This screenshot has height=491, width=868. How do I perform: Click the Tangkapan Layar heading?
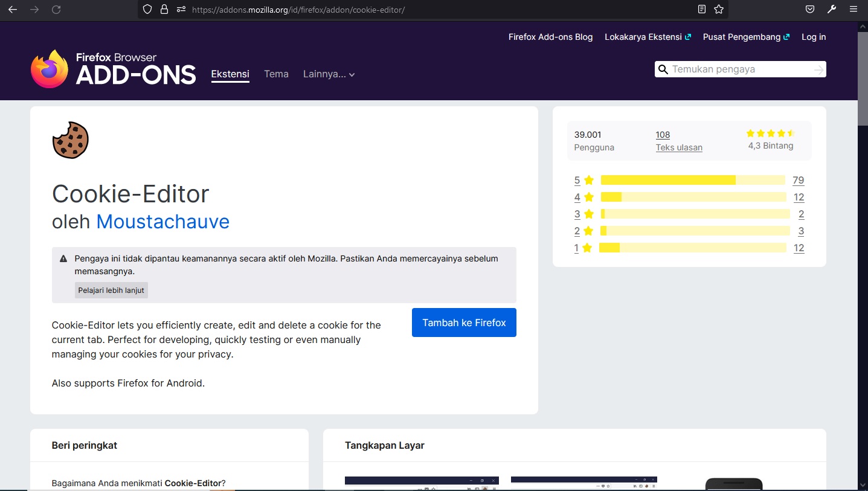pyautogui.click(x=385, y=445)
